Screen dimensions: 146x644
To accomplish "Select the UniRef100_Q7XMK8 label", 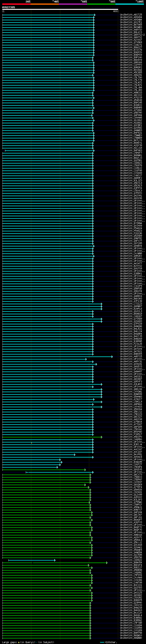I will click(x=131, y=42).
